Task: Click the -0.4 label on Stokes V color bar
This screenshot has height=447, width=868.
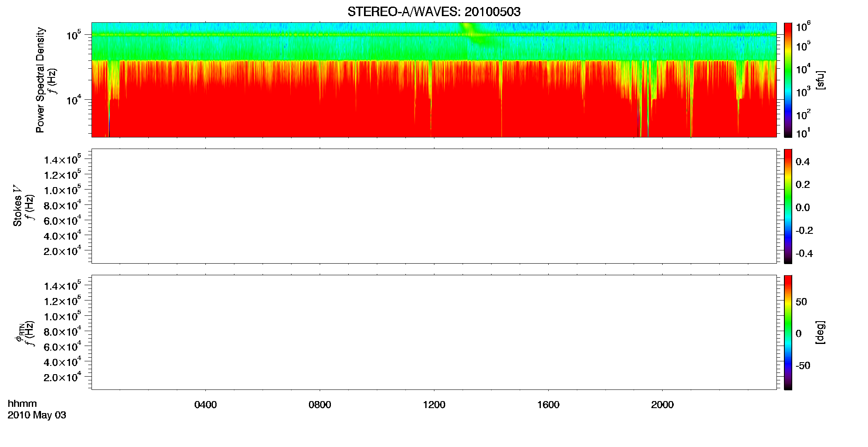Action: pyautogui.click(x=804, y=254)
